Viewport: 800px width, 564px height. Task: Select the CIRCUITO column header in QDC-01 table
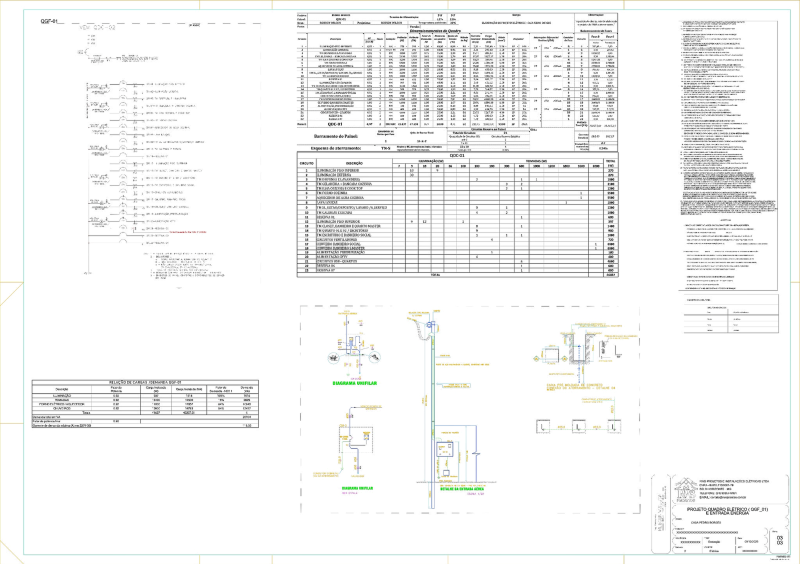click(x=308, y=163)
